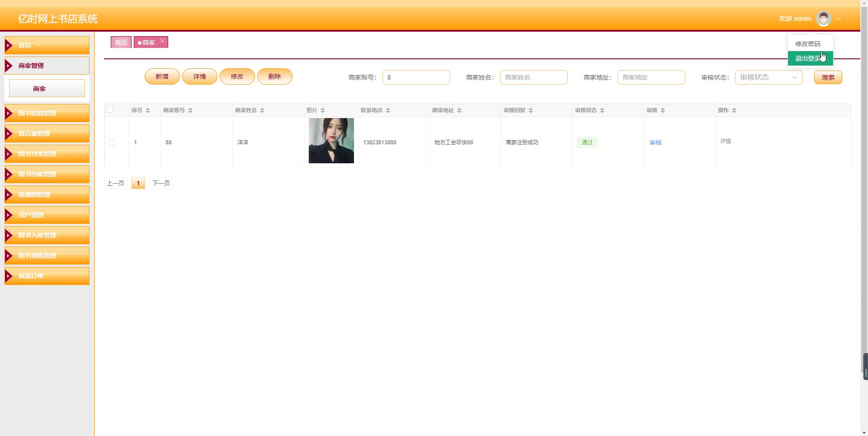Image resolution: width=868 pixels, height=436 pixels.
Task: Sort table by 审核 column arrows
Action: (x=663, y=110)
